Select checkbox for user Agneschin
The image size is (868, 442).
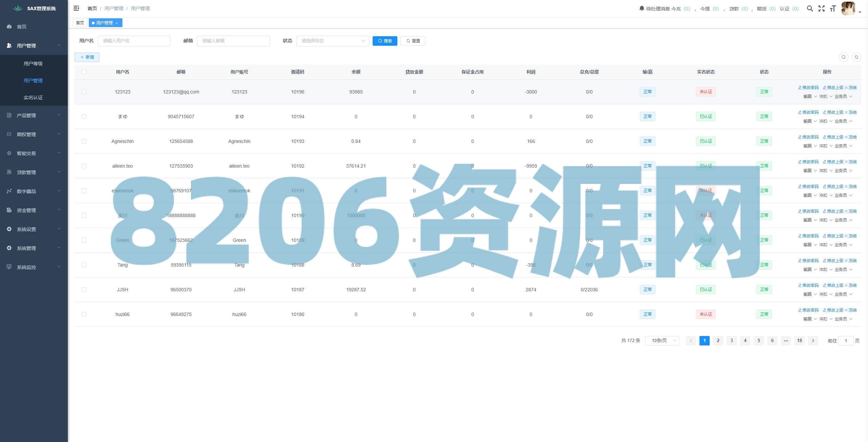84,141
